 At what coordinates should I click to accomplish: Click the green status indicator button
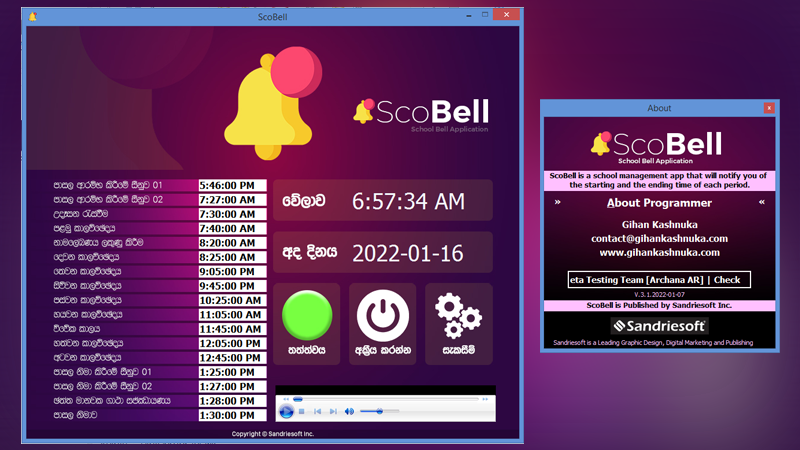tap(307, 315)
